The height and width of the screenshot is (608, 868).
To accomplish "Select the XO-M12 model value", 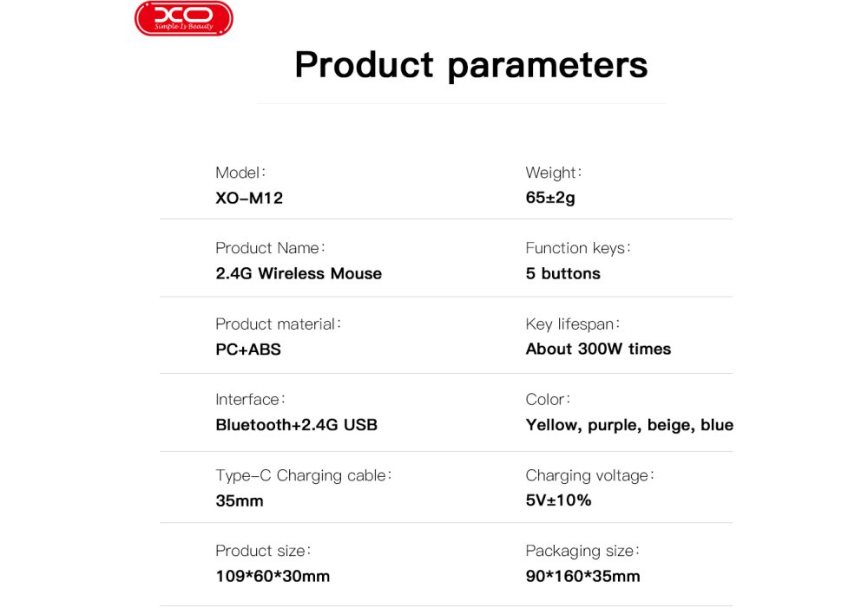I will click(x=249, y=198).
